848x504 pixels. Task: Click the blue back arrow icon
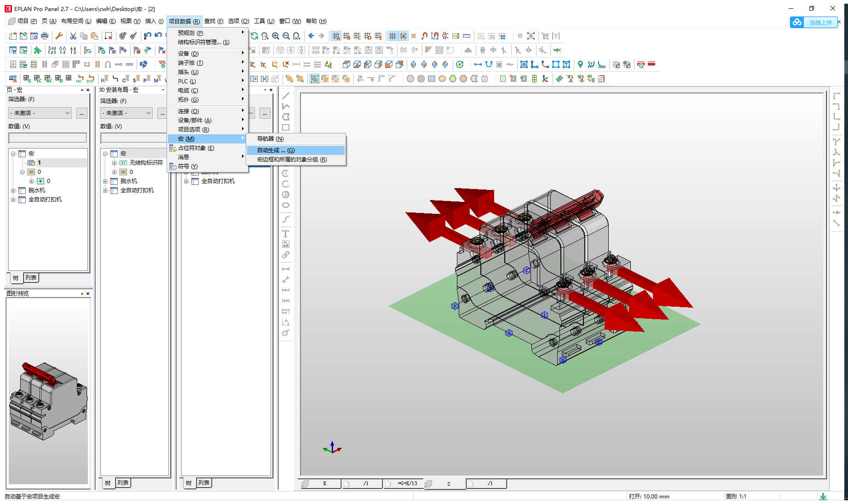[x=311, y=36]
